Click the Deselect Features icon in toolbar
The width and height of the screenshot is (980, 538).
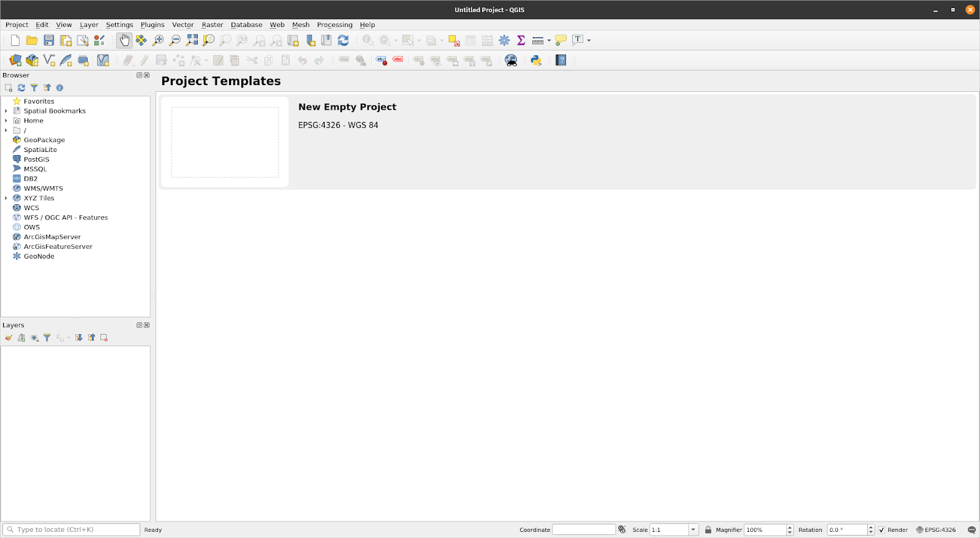(454, 40)
